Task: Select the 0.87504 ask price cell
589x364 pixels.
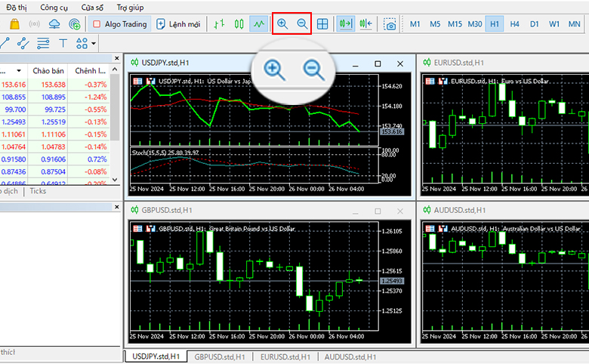Action: pyautogui.click(x=48, y=171)
